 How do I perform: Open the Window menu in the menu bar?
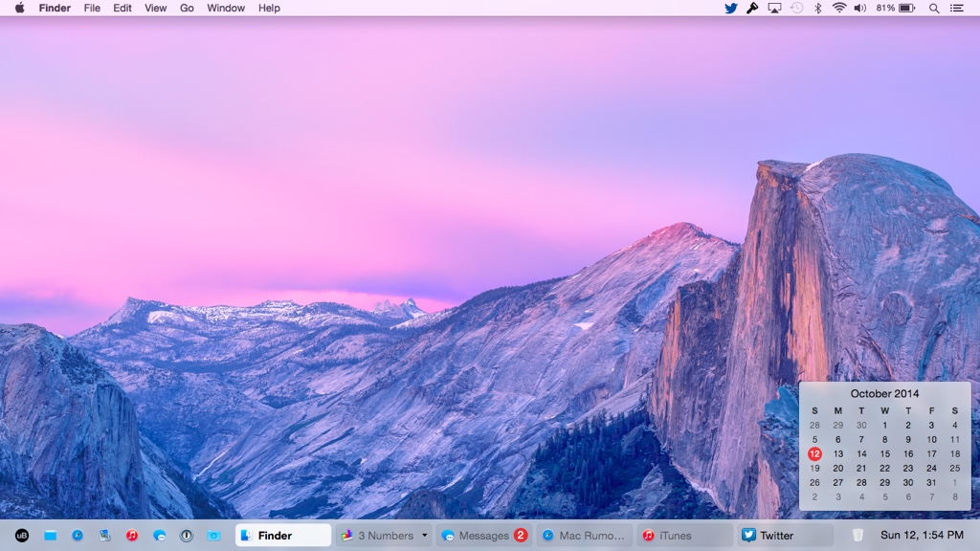pos(226,8)
